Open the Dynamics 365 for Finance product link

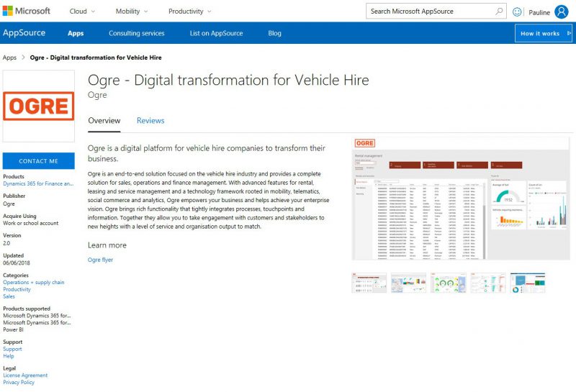point(38,183)
